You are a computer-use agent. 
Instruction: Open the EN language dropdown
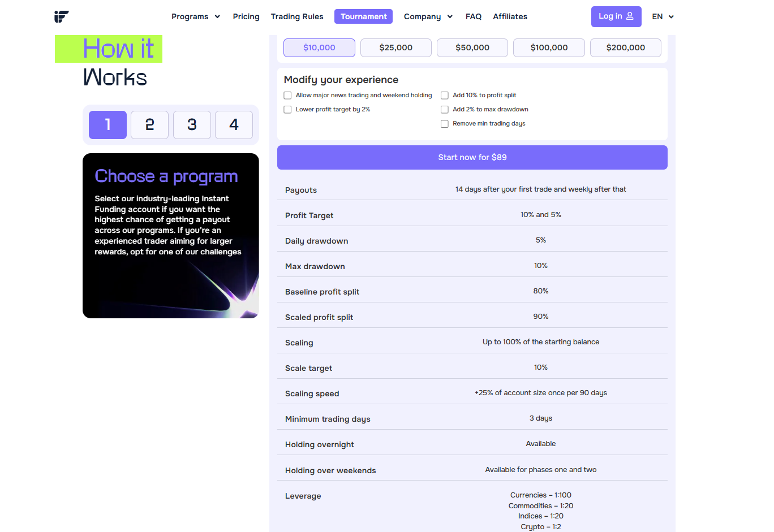(663, 16)
